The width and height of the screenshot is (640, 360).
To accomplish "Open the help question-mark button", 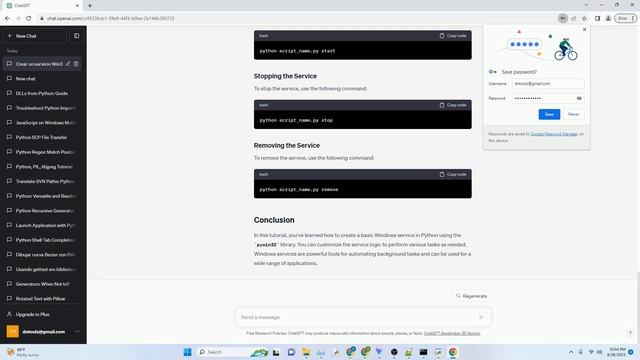I will point(630,333).
